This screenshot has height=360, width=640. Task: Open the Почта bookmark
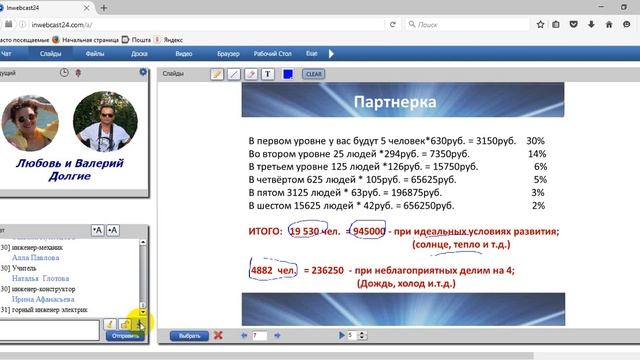[x=137, y=40]
